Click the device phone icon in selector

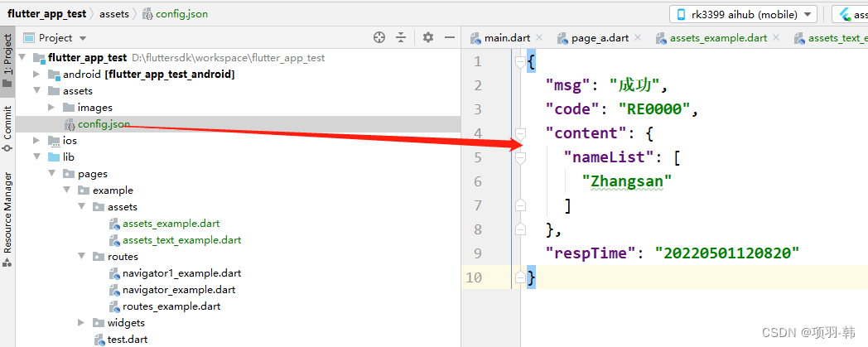click(x=681, y=15)
